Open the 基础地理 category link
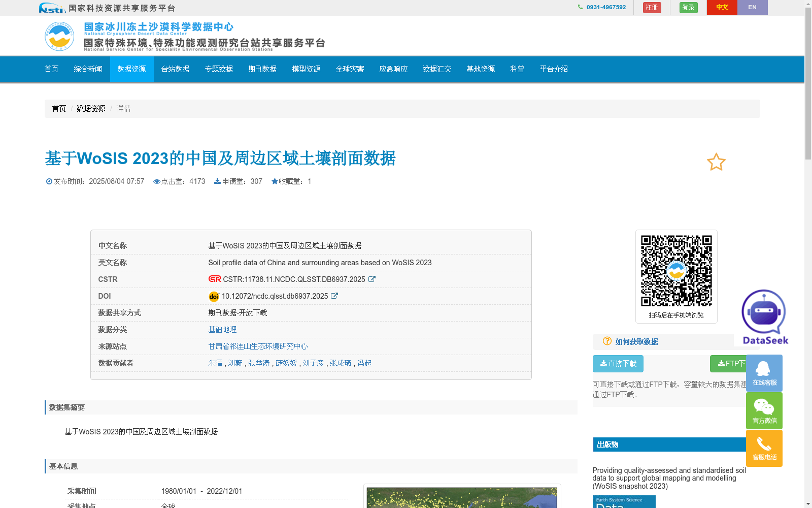Image resolution: width=812 pixels, height=508 pixels. (222, 330)
